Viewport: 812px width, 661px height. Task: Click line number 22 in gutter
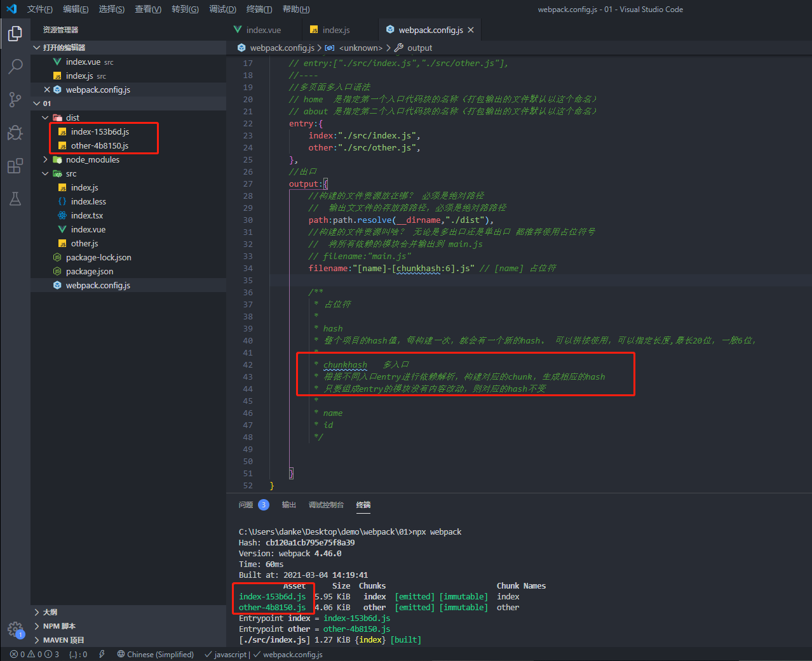248,123
